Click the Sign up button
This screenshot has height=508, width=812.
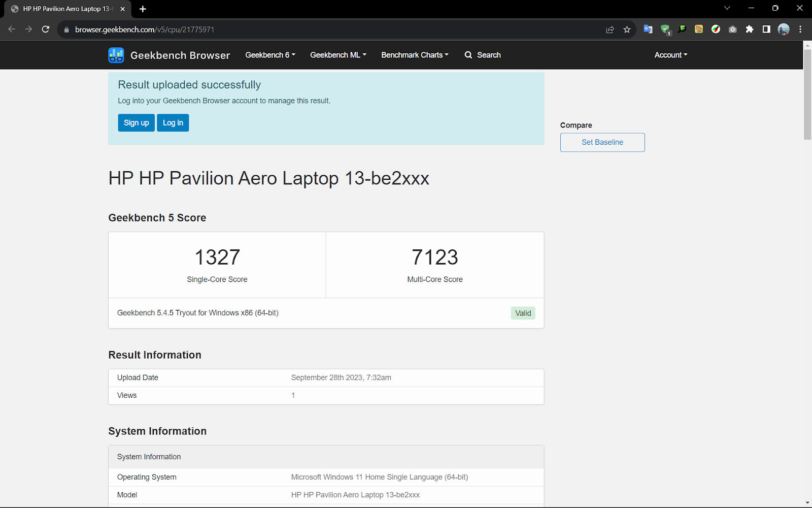click(137, 123)
